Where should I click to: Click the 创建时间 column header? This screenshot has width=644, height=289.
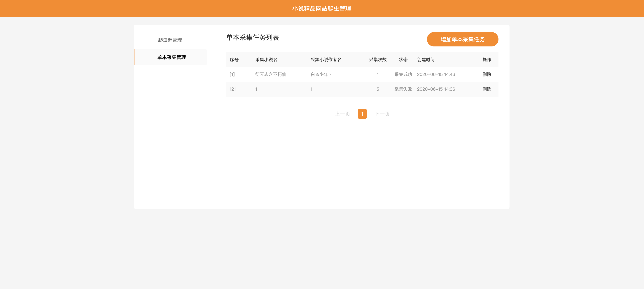click(426, 60)
